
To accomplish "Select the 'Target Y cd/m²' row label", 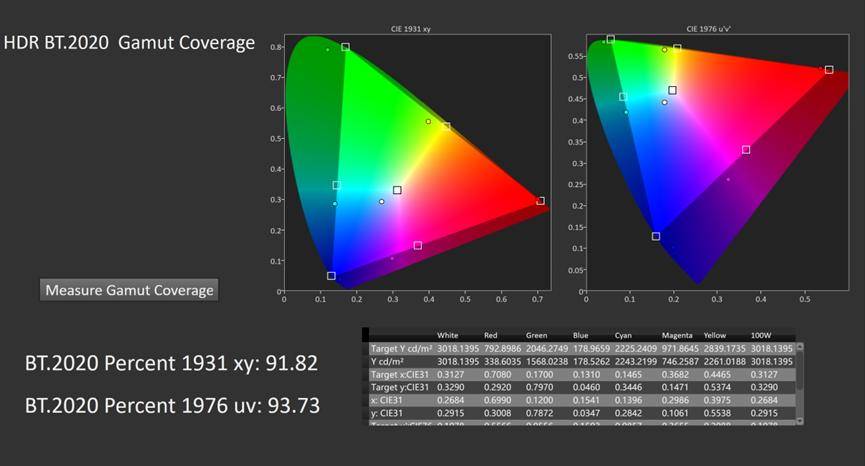I will (398, 347).
